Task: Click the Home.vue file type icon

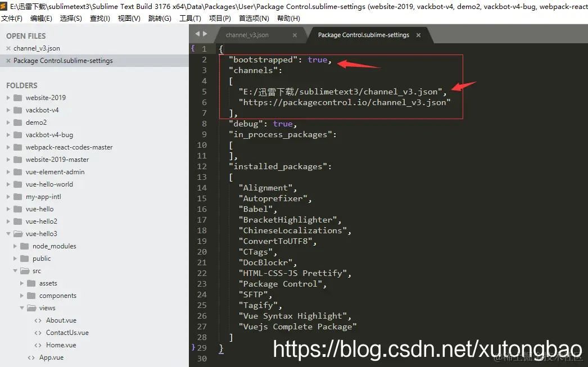Action: (x=38, y=345)
